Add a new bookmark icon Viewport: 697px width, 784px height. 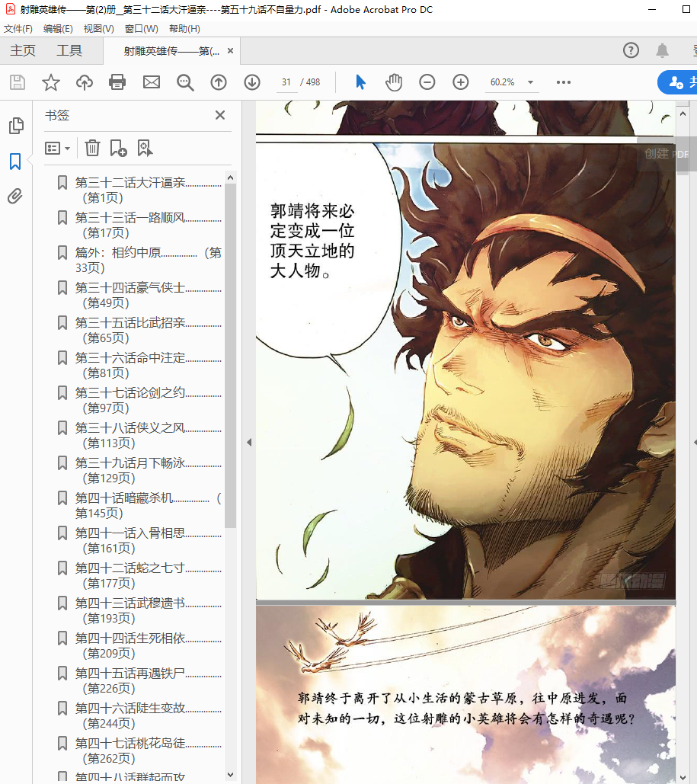click(x=119, y=148)
